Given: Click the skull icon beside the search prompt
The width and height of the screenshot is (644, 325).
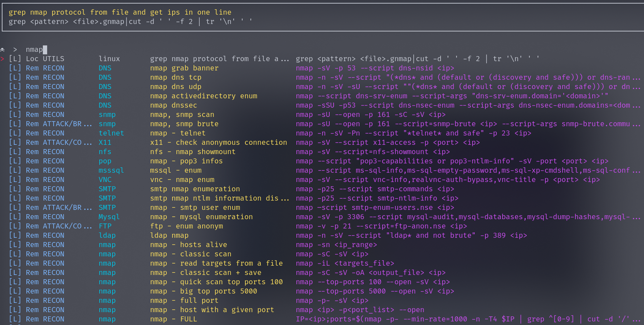Looking at the screenshot, I should (x=3, y=49).
